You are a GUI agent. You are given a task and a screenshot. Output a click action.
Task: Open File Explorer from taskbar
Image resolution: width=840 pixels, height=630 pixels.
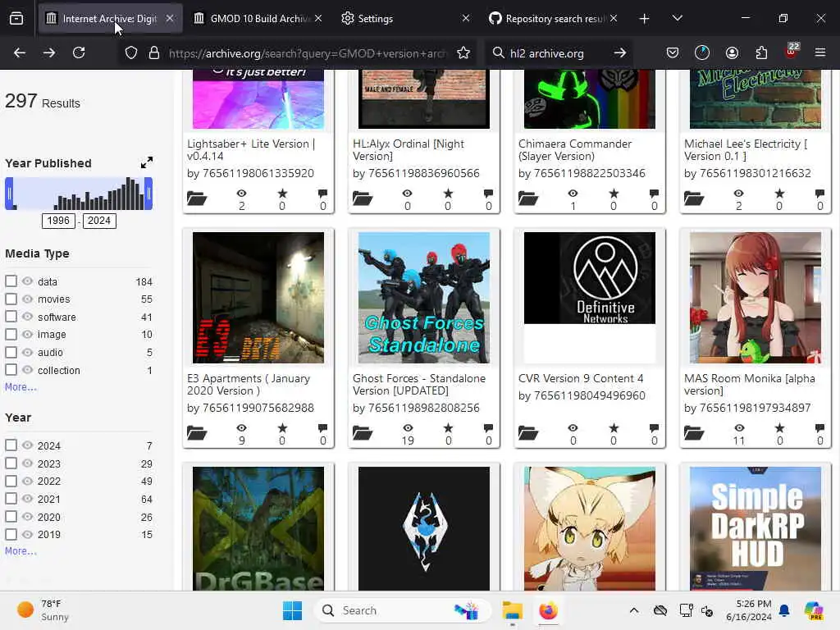pos(512,610)
